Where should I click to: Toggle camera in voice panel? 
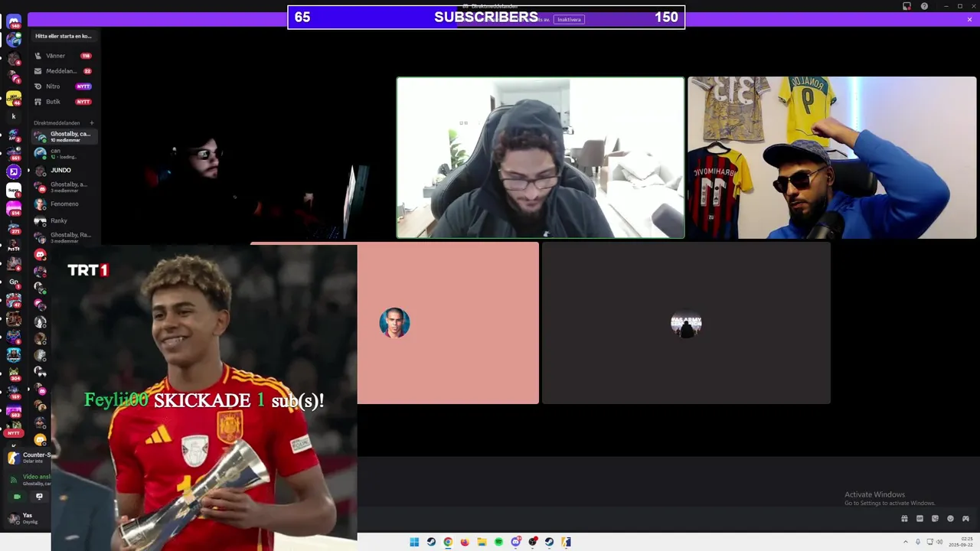[17, 496]
